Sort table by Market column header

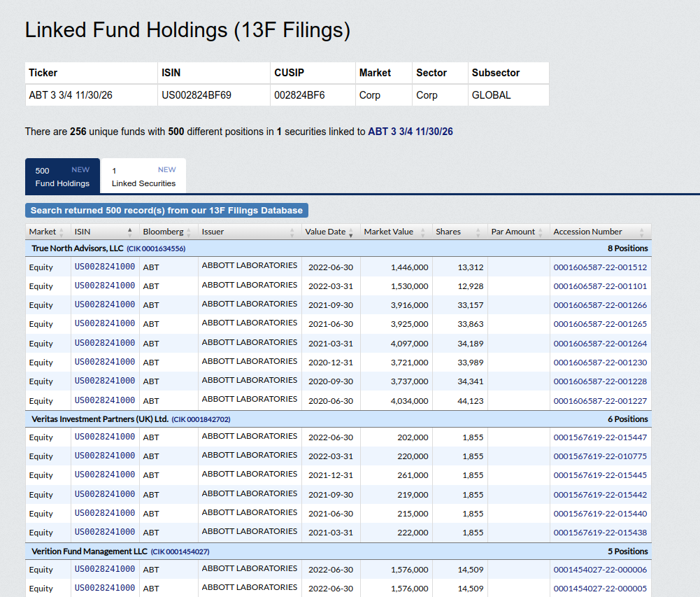coord(48,232)
